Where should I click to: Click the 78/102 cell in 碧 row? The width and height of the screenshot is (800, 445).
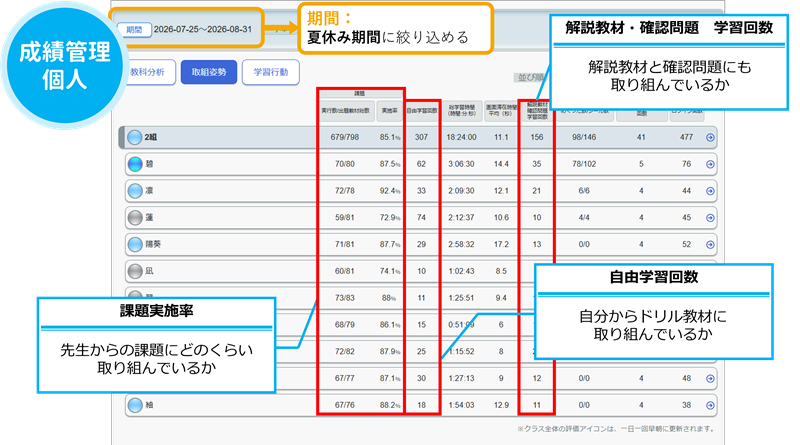(584, 164)
